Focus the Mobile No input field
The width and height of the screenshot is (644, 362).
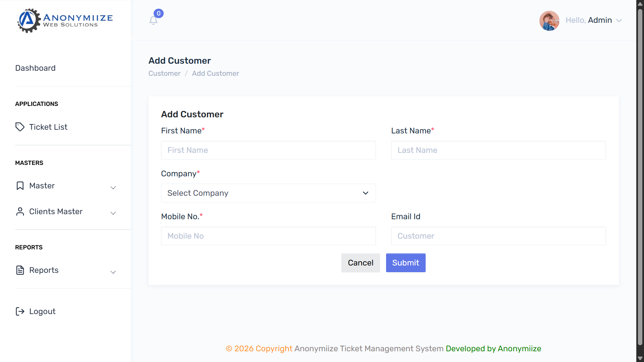pos(268,236)
